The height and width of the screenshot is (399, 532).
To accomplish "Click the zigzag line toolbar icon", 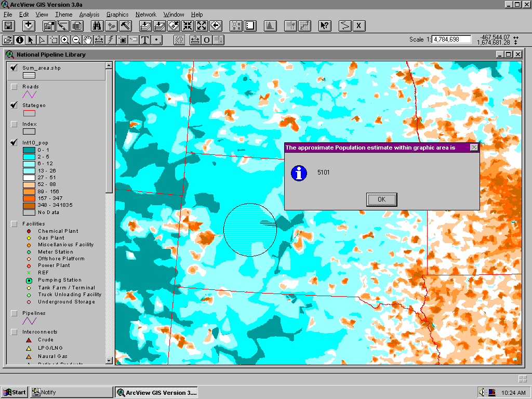I will click(x=345, y=26).
